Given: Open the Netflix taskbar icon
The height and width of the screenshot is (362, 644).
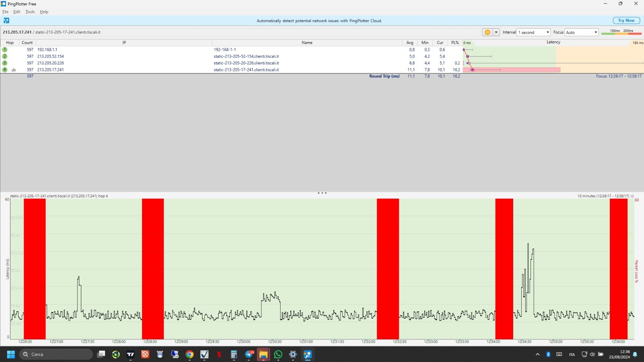Looking at the screenshot, I should (x=219, y=354).
